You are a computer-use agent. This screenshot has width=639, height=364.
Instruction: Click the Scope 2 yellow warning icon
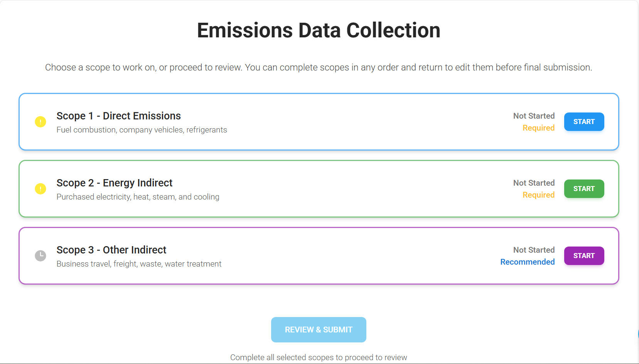[40, 189]
